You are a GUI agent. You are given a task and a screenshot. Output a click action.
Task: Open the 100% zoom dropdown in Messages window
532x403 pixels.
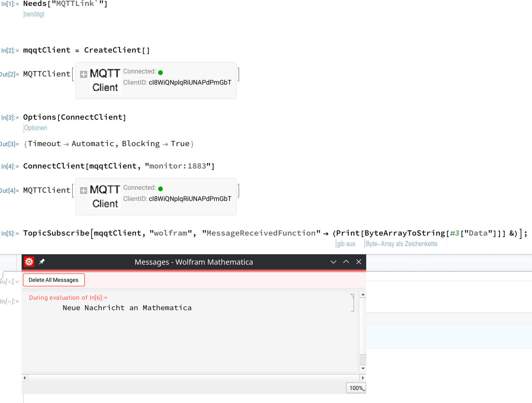tap(356, 388)
